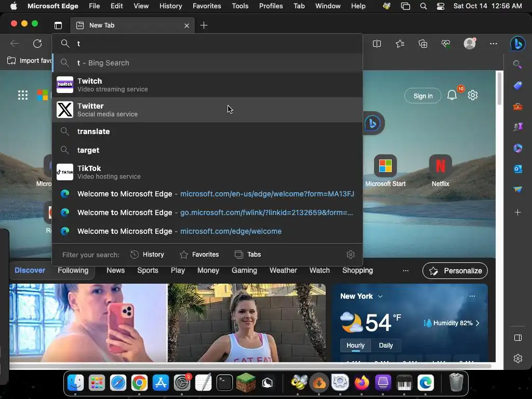Screen dimensions: 532x399
Task: Open microsoft.com/edge/welcome history entry
Action: coord(207,231)
